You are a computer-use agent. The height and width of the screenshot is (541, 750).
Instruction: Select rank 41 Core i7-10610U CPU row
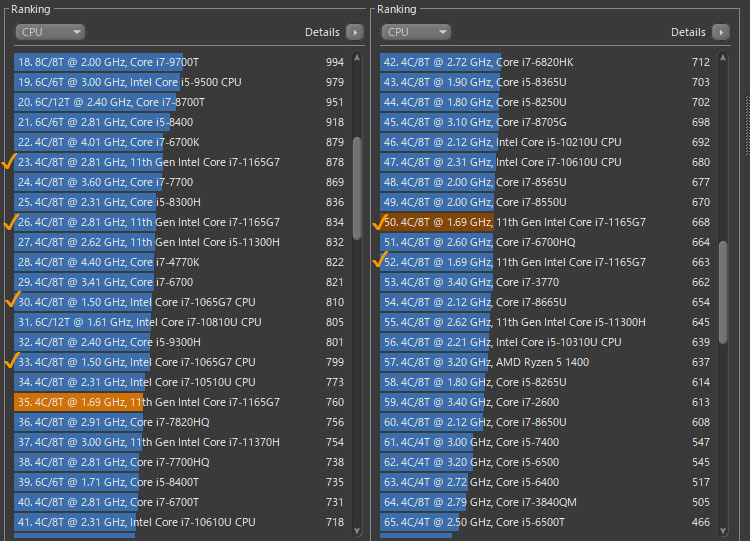pos(179,522)
